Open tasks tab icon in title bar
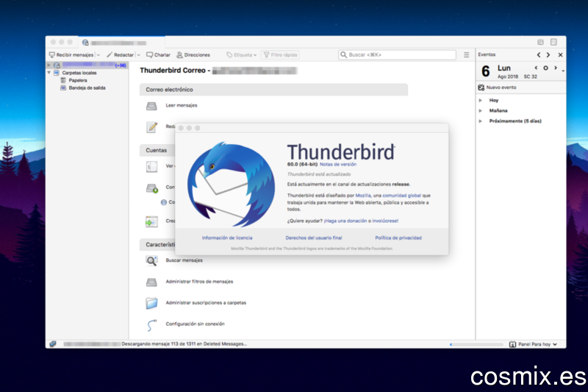588x392 pixels. [553, 42]
